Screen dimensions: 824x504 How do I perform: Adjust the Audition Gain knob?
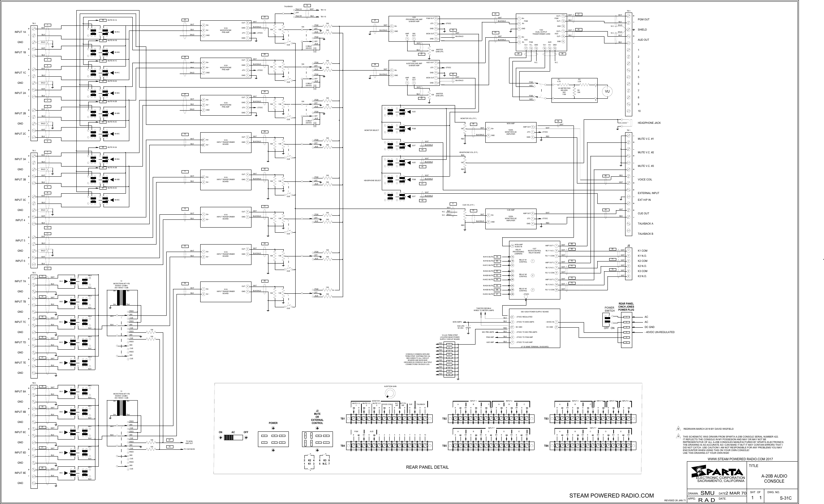tap(390, 393)
